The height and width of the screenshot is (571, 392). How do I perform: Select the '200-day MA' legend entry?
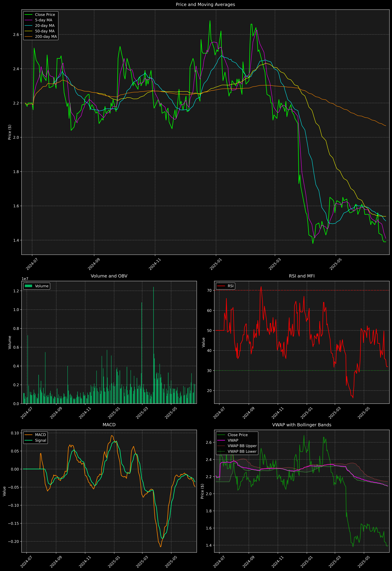click(46, 37)
